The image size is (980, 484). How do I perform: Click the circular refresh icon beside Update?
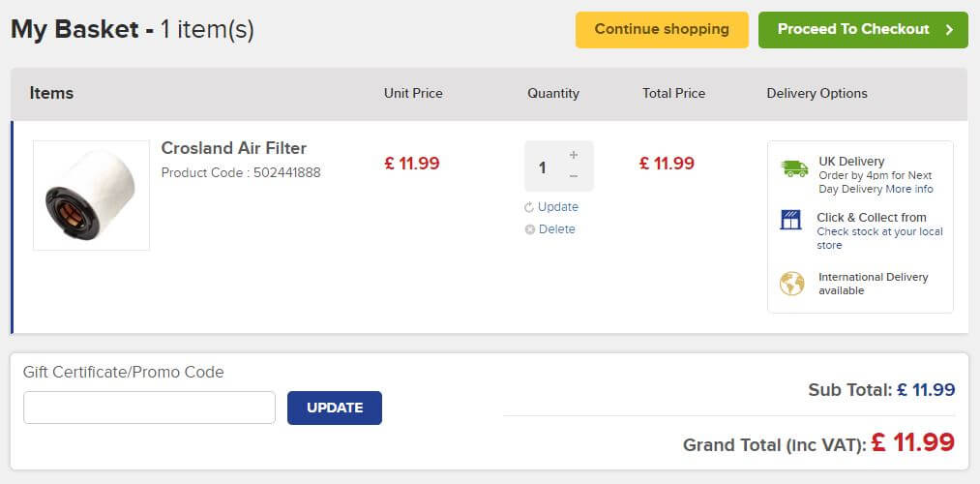point(529,207)
